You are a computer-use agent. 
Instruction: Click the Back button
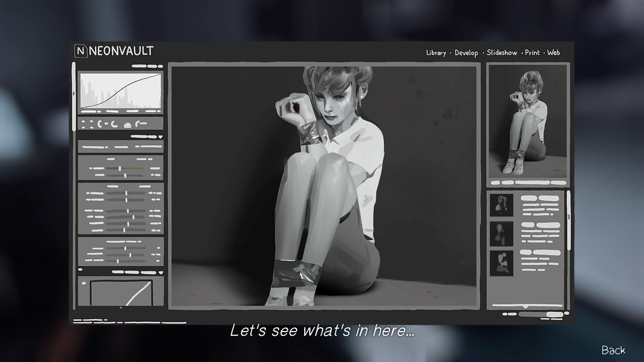(613, 350)
